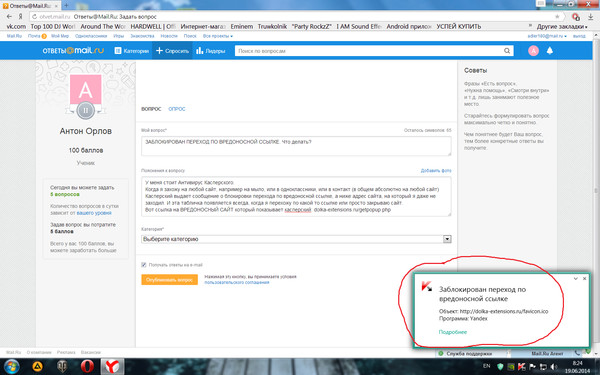Screen dimensions: 600x375
Task: Open the Выберите категорию dropdown
Action: point(296,239)
